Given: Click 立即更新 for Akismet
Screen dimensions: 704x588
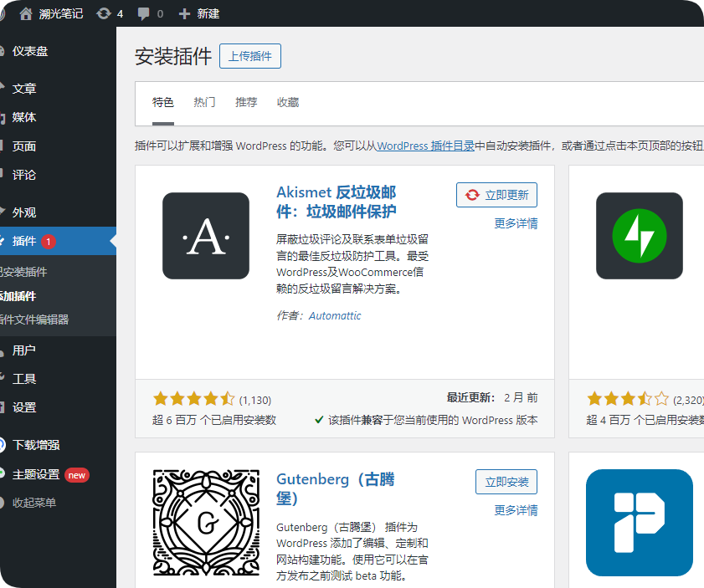Looking at the screenshot, I should tap(496, 195).
